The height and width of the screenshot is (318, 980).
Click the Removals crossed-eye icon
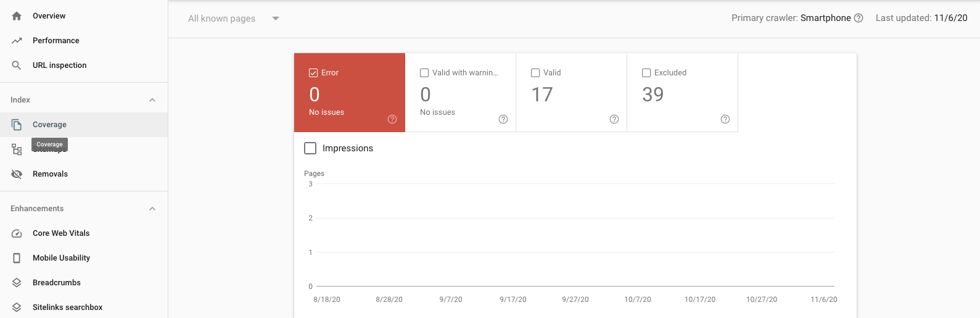17,174
